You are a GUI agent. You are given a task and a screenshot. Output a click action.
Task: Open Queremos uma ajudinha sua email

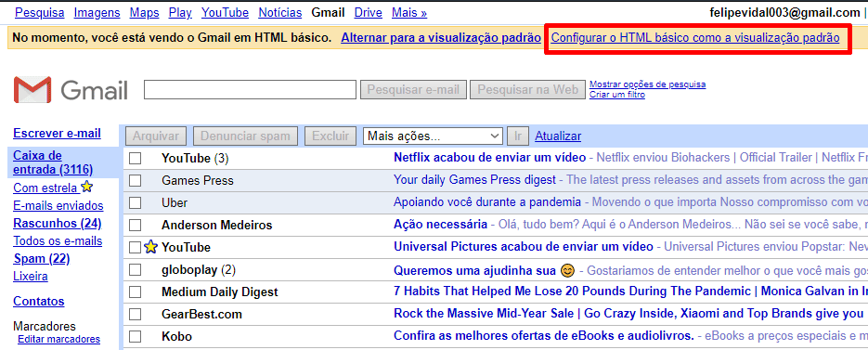click(474, 271)
